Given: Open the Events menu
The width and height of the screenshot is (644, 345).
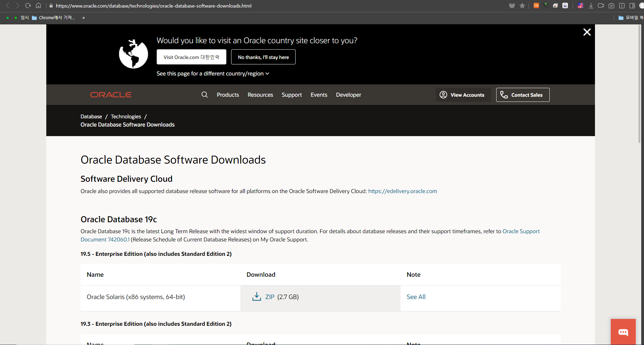Looking at the screenshot, I should pos(319,95).
